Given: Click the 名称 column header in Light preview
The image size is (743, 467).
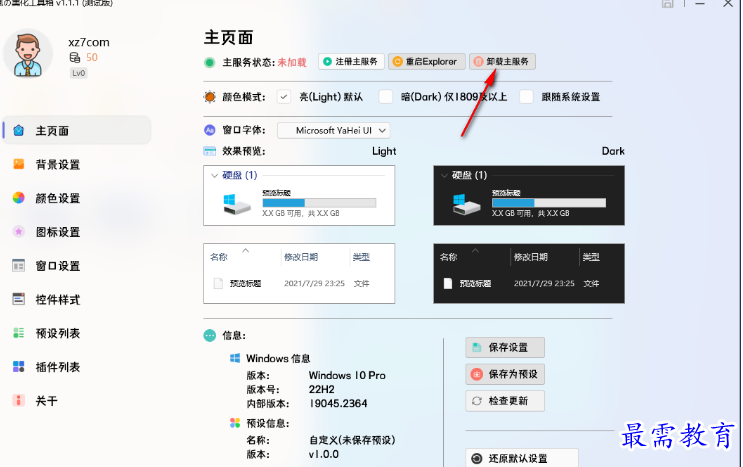Looking at the screenshot, I should point(218,257).
